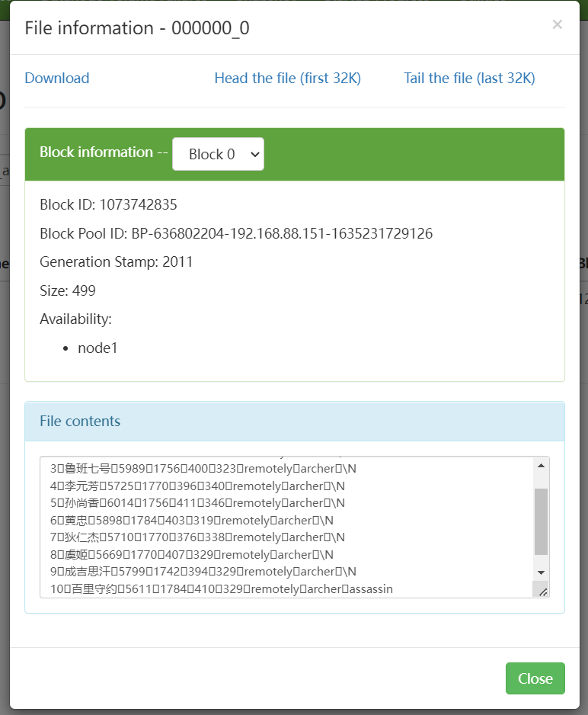Click the file contents scrollbar down arrow

click(541, 572)
